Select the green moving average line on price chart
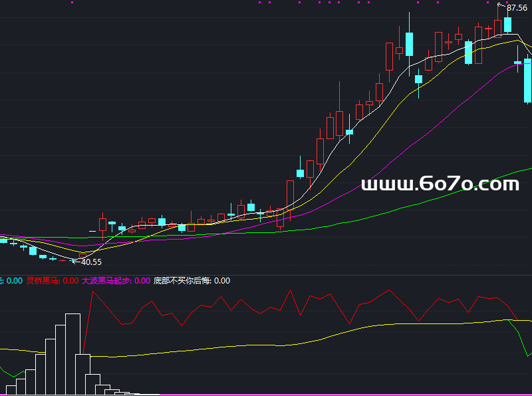This screenshot has width=532, height=396. (399, 208)
